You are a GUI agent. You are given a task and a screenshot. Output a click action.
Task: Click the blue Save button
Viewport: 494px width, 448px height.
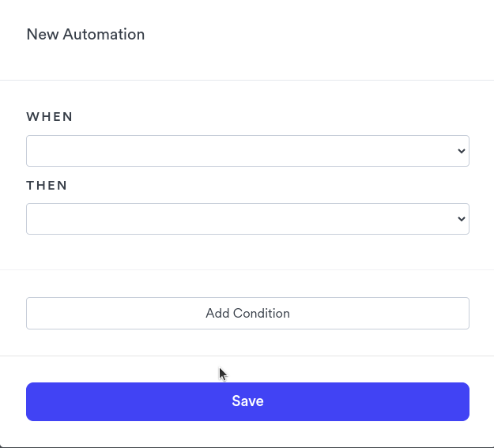pyautogui.click(x=247, y=401)
